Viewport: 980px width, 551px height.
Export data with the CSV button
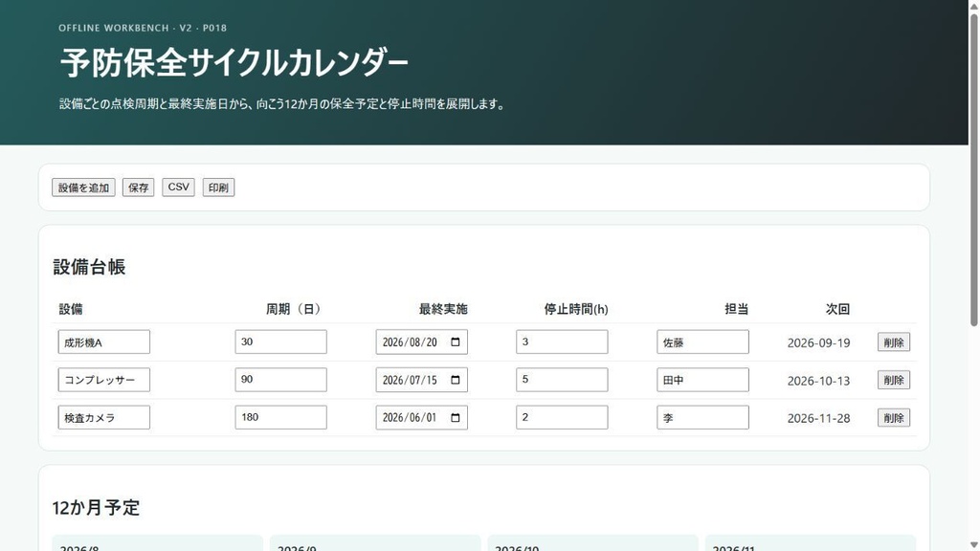[178, 187]
